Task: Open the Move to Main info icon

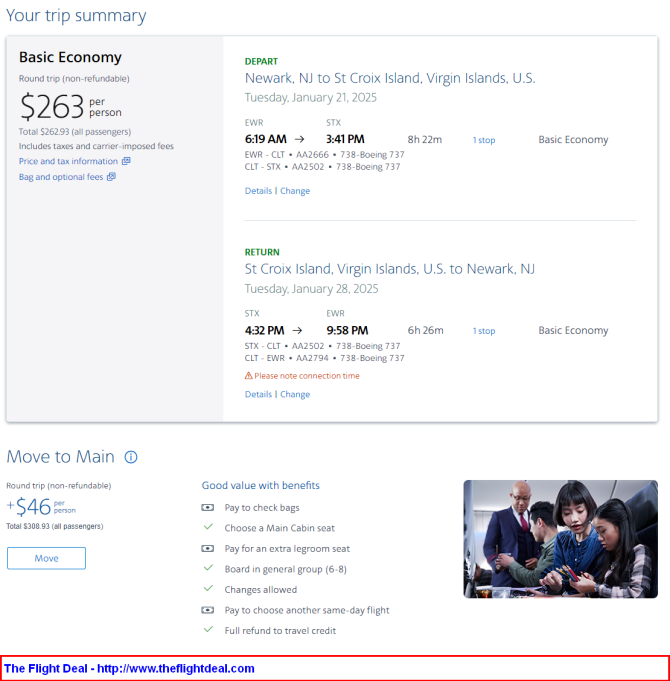Action: coord(131,457)
